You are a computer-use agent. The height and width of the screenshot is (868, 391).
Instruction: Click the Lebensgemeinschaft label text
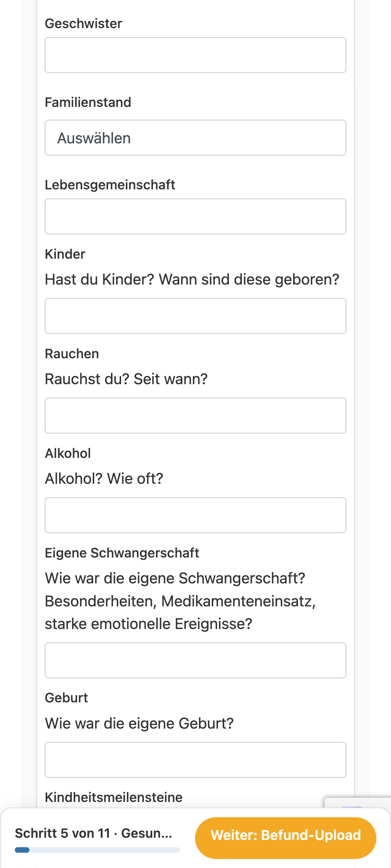click(x=110, y=185)
